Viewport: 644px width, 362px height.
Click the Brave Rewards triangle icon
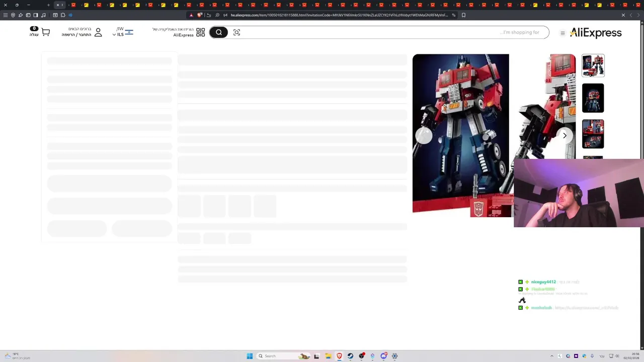tap(191, 15)
